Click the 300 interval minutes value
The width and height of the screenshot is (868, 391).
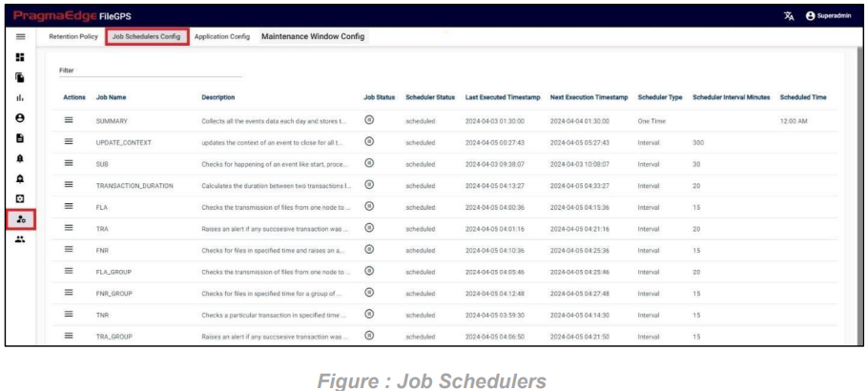(x=697, y=143)
